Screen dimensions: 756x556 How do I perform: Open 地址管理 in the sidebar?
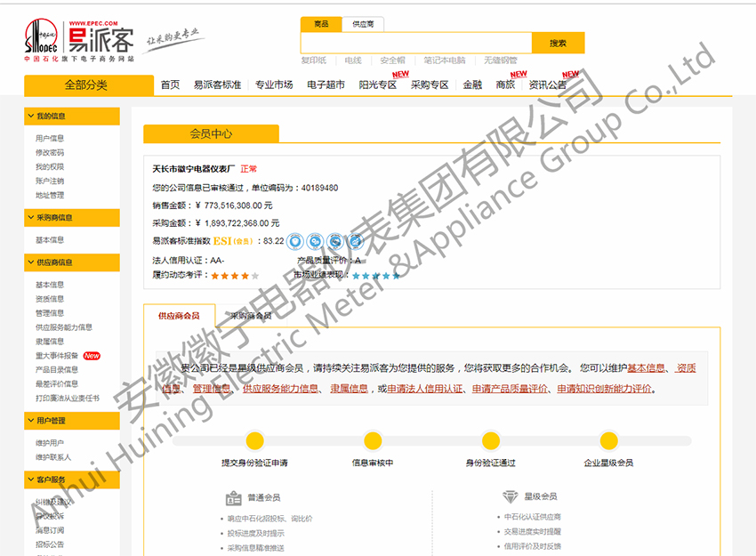[x=50, y=196]
